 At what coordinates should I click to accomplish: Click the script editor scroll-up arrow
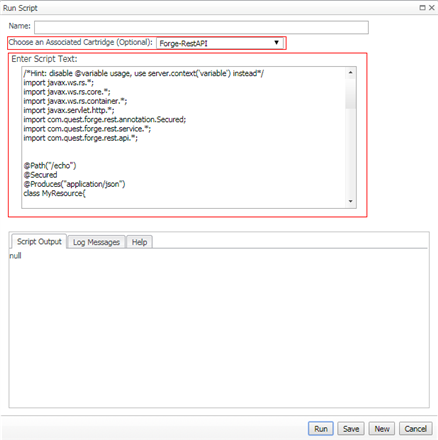click(x=351, y=72)
